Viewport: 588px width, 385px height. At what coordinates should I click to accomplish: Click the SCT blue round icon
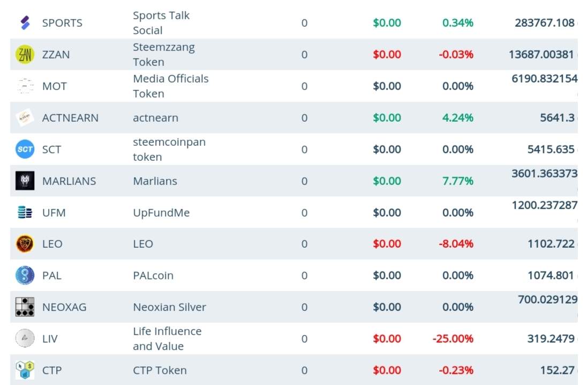[25, 150]
